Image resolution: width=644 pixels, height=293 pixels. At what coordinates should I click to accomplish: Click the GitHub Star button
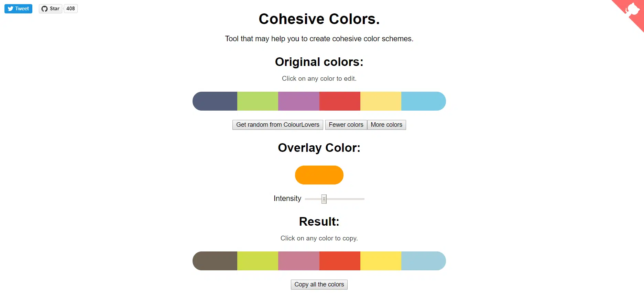(51, 9)
